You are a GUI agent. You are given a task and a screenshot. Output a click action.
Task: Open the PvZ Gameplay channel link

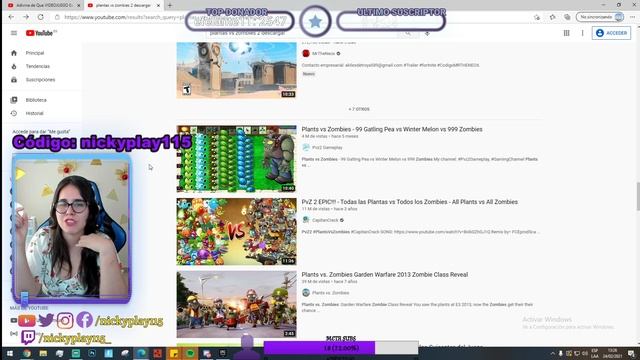coord(327,147)
